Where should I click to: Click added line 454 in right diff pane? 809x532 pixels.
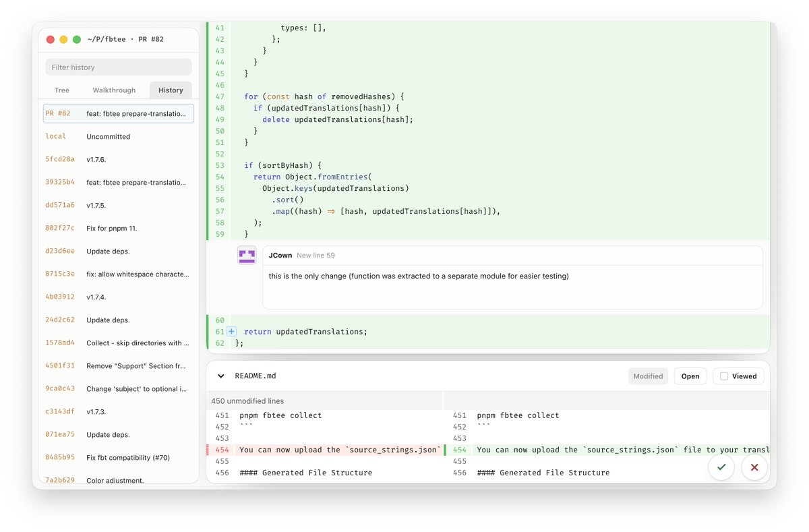click(x=607, y=450)
